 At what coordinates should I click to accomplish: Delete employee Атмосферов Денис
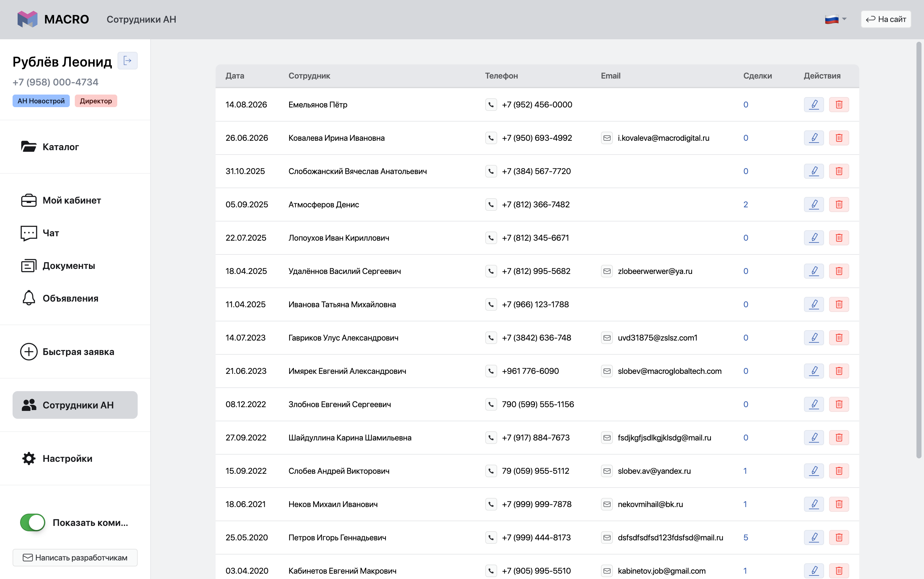click(x=839, y=205)
